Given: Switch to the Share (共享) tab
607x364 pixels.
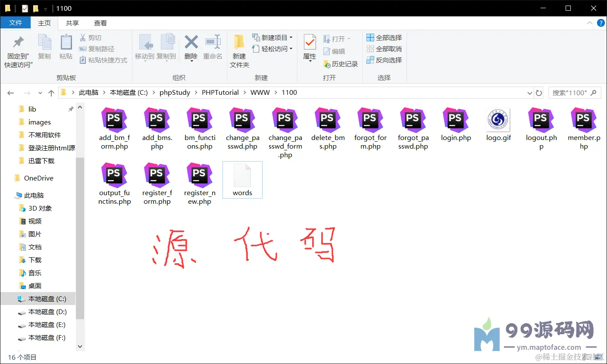Looking at the screenshot, I should [72, 23].
